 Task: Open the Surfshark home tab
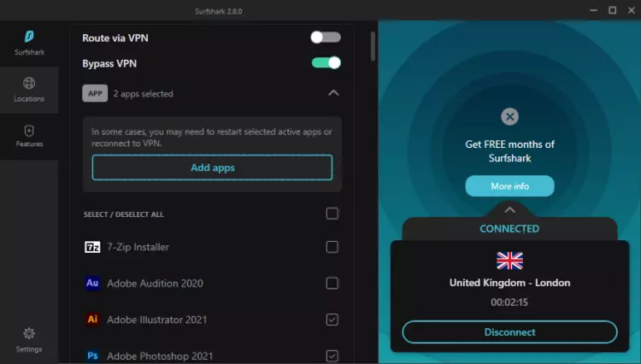pos(29,43)
